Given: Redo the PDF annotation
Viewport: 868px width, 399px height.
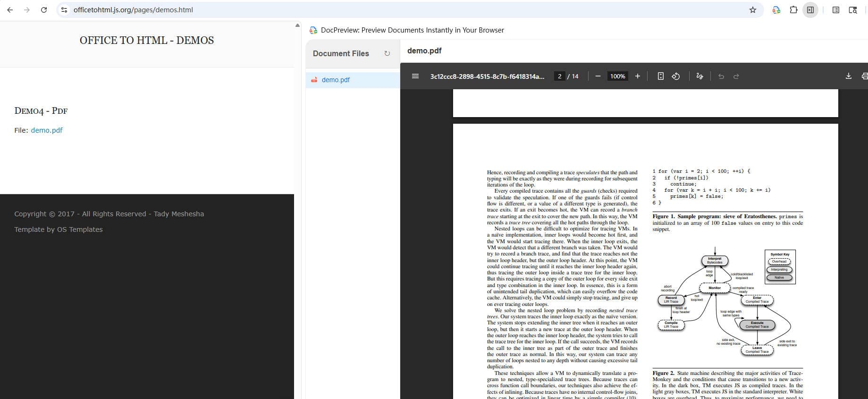Looking at the screenshot, I should coord(736,76).
